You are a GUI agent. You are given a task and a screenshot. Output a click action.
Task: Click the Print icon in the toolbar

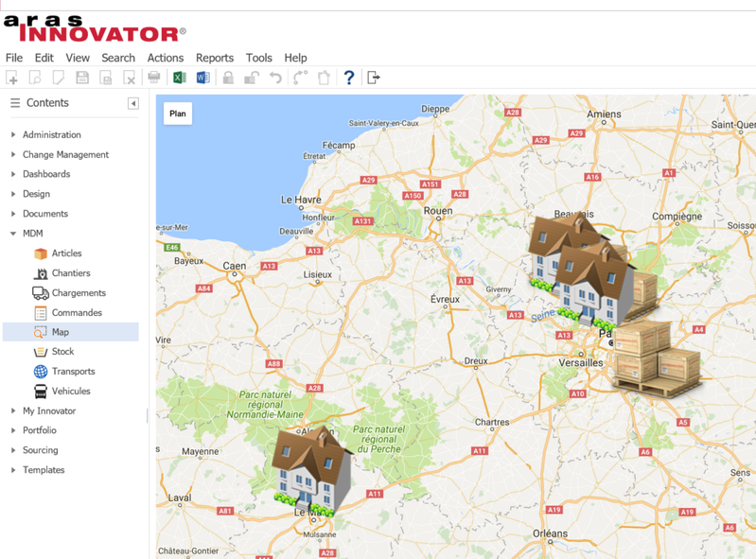coord(154,78)
